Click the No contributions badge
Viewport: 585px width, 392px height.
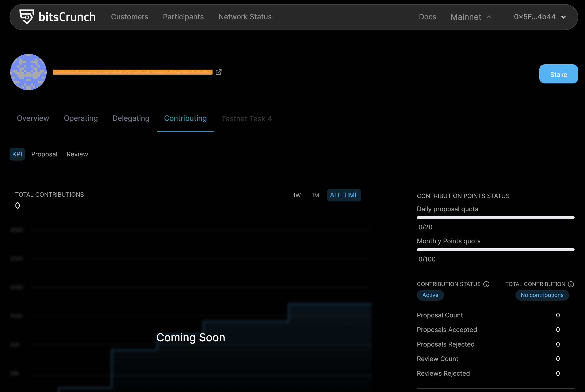[542, 295]
